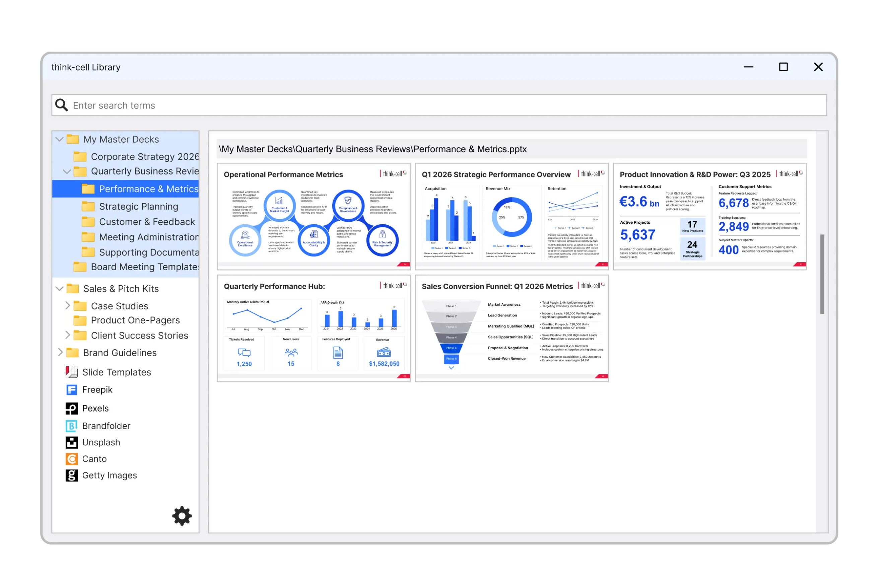Collapse the Sales & Pitch Kits node
This screenshot has height=588, width=879.
[x=59, y=288]
